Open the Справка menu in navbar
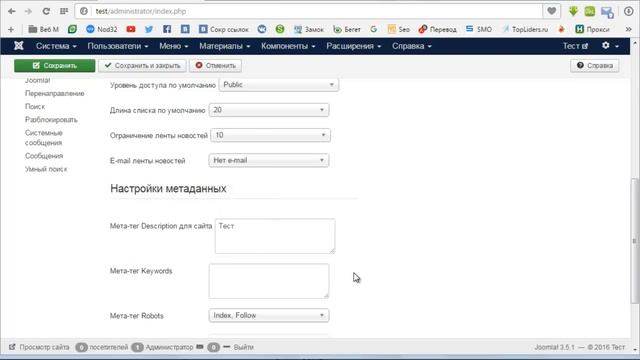The height and width of the screenshot is (360, 640). coord(412,46)
